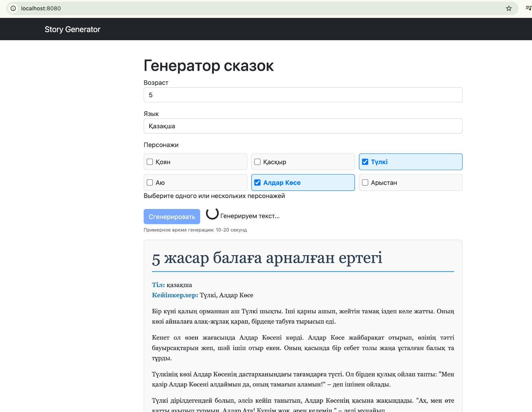532x412 pixels.
Task: Click the Тіл: қазақша label in story
Action: [172, 285]
